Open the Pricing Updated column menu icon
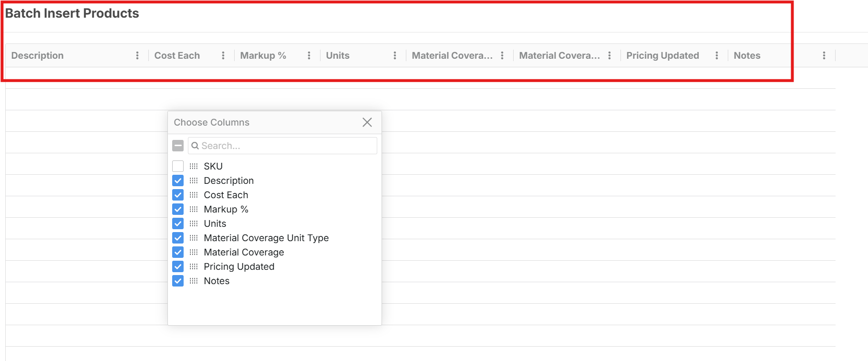The width and height of the screenshot is (868, 361). tap(717, 55)
